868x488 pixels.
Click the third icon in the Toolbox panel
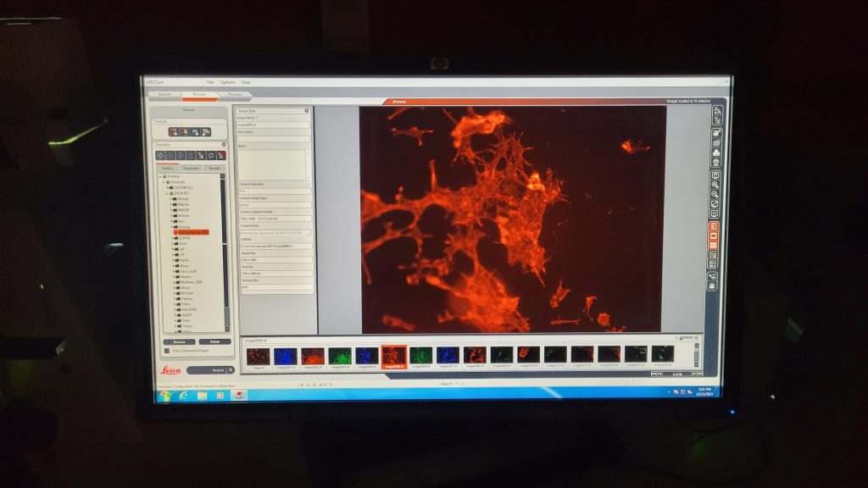click(195, 132)
